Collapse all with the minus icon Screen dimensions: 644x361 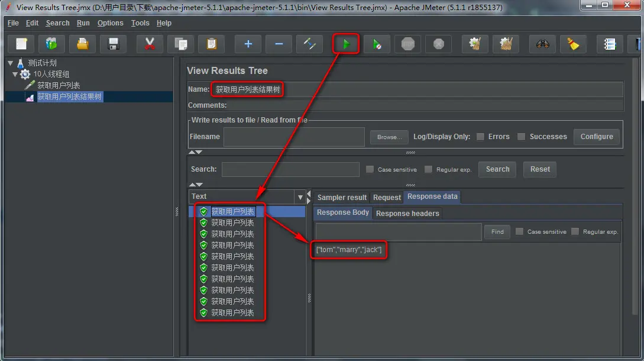click(x=279, y=44)
